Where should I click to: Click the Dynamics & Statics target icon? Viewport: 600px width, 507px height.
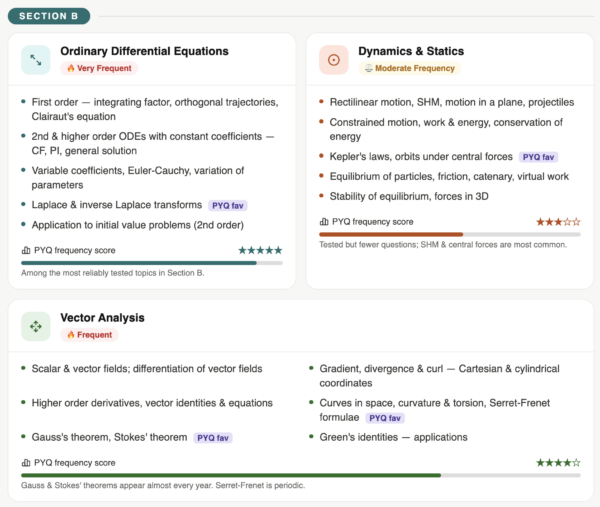tap(334, 60)
